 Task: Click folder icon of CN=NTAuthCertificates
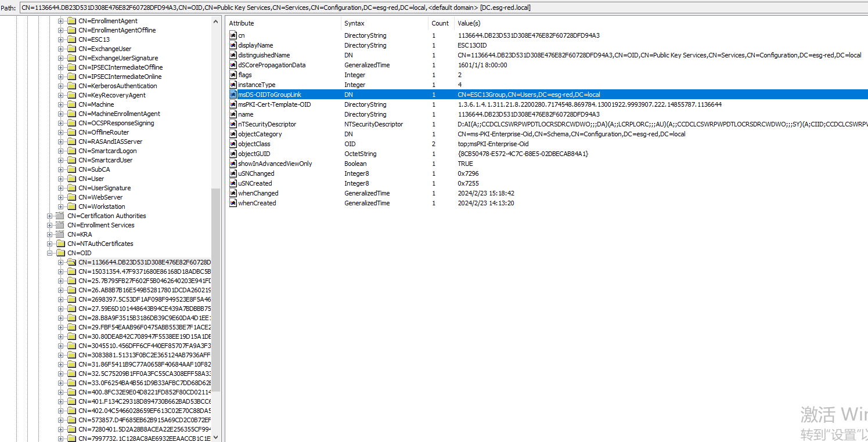click(x=60, y=244)
